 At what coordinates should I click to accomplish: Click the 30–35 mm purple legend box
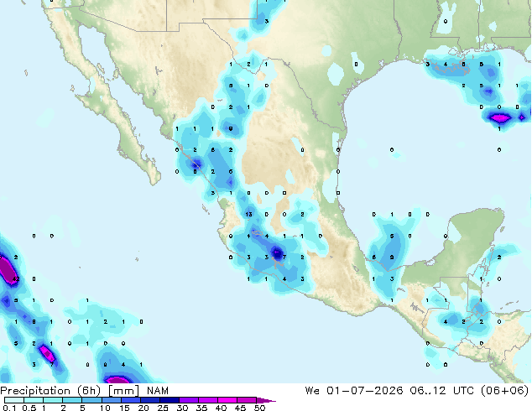pyautogui.click(x=188, y=400)
